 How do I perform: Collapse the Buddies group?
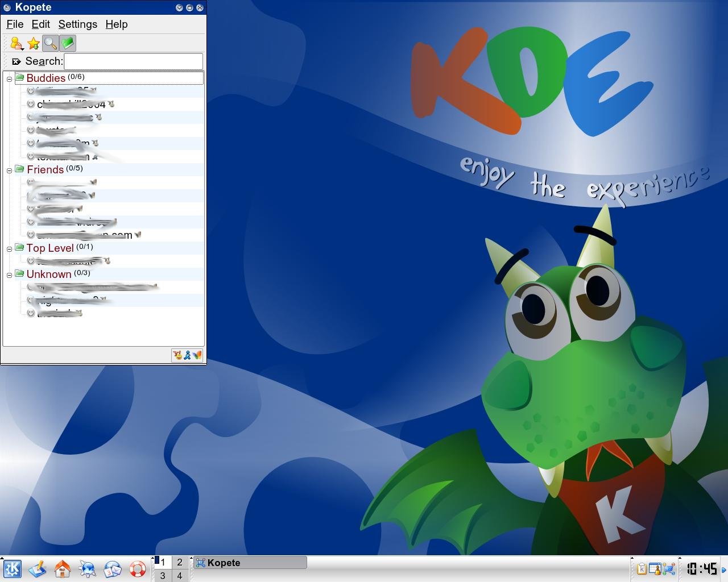[9, 79]
